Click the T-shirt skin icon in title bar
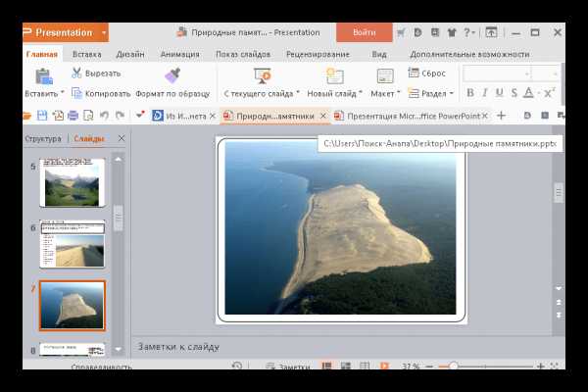Viewport: 588px width, 392px height. (x=452, y=33)
